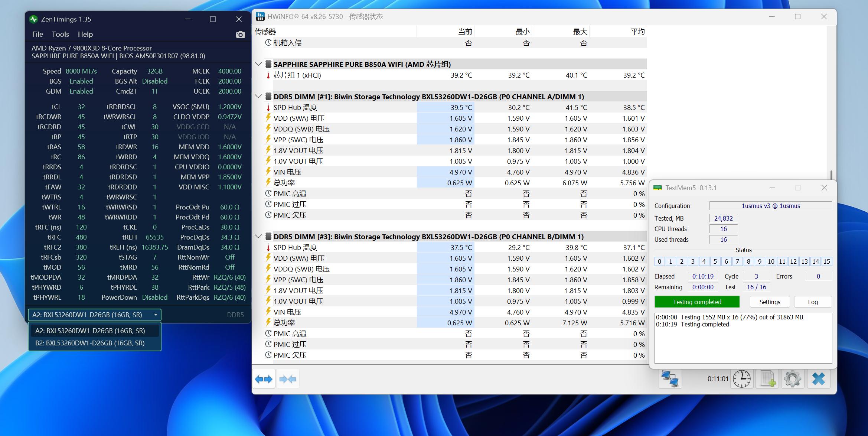Click lightning icon next to DIMM #1 VIN 电压
The height and width of the screenshot is (436, 868).
coord(268,172)
